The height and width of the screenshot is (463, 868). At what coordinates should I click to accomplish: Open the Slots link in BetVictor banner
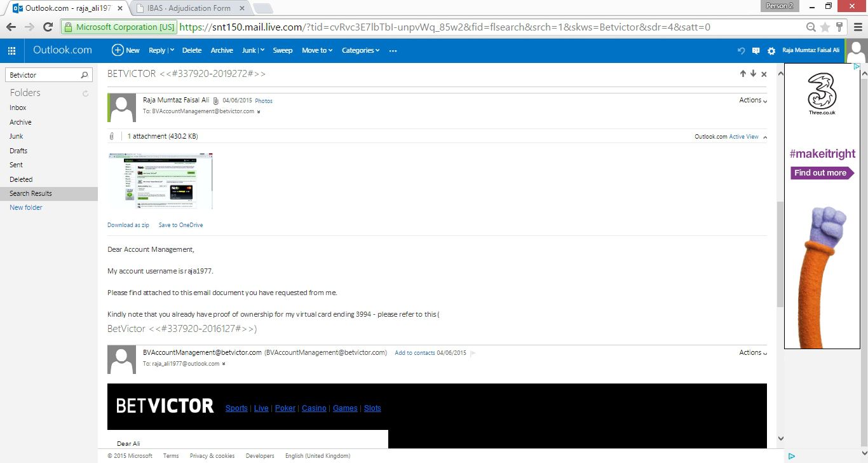tap(372, 408)
